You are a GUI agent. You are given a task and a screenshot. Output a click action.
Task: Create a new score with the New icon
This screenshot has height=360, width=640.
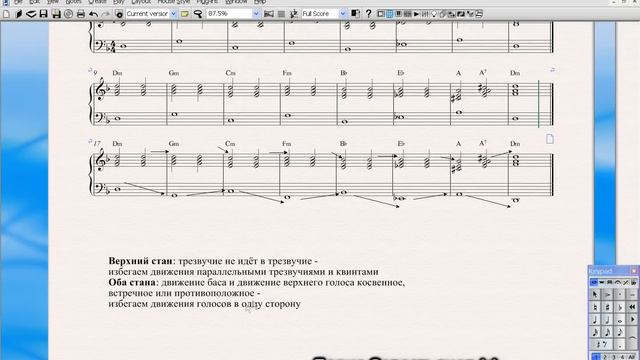6,14
